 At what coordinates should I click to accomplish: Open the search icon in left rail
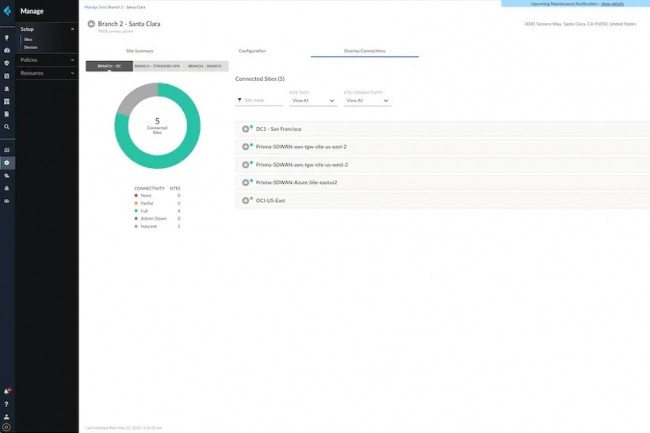click(x=7, y=127)
